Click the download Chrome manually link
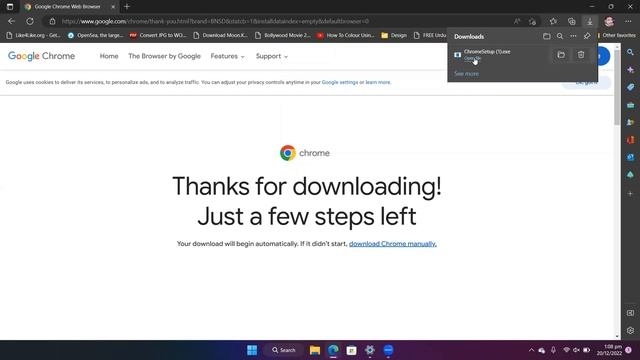The width and height of the screenshot is (640, 360). (393, 244)
